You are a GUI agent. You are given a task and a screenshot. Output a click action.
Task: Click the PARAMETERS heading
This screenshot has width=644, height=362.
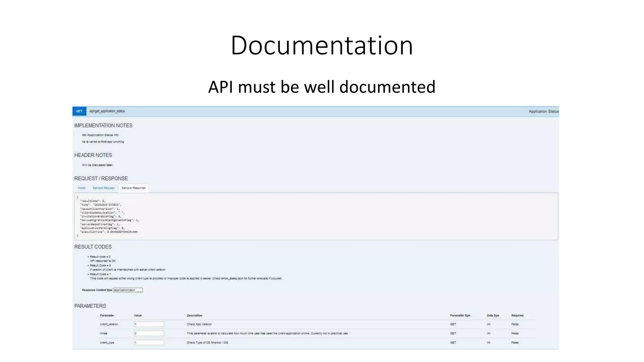click(90, 306)
